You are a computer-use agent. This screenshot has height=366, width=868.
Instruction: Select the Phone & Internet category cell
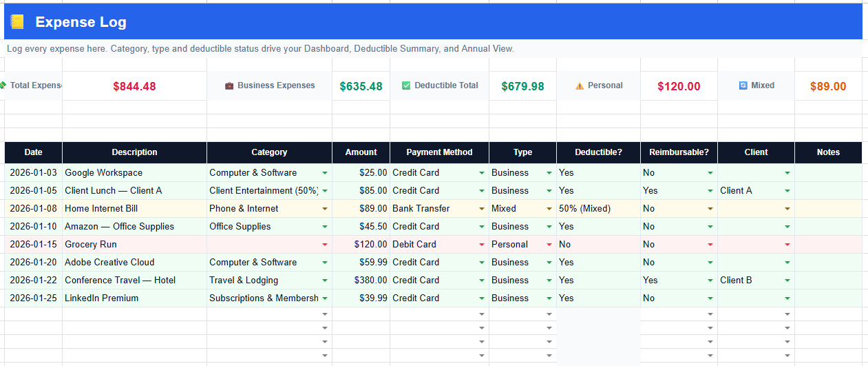pos(269,209)
